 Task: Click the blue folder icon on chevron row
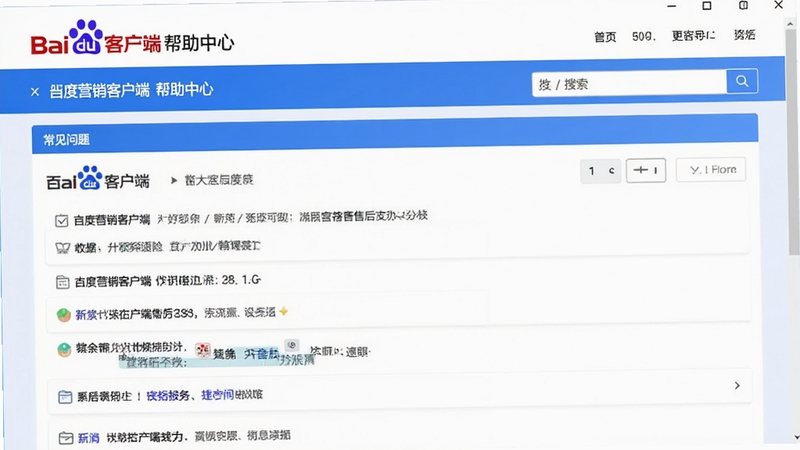click(x=65, y=396)
